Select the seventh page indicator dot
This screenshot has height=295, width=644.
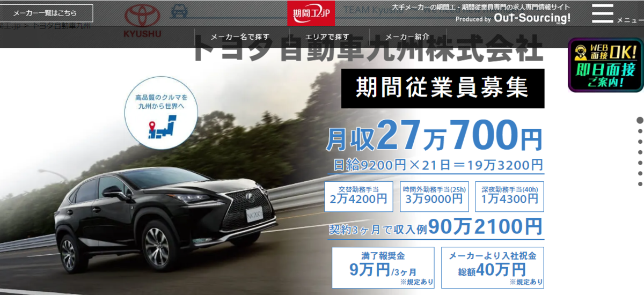640,184
